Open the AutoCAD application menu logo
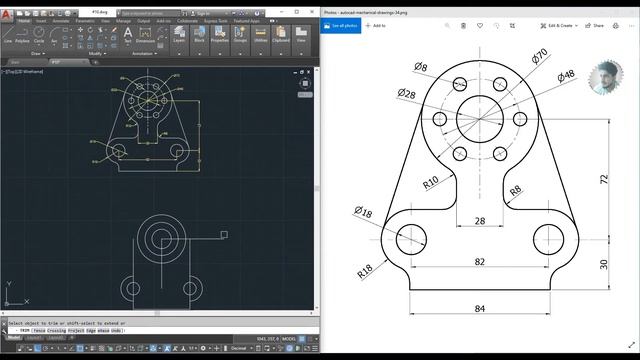Viewport: 640px width, 360px height. tap(6, 15)
